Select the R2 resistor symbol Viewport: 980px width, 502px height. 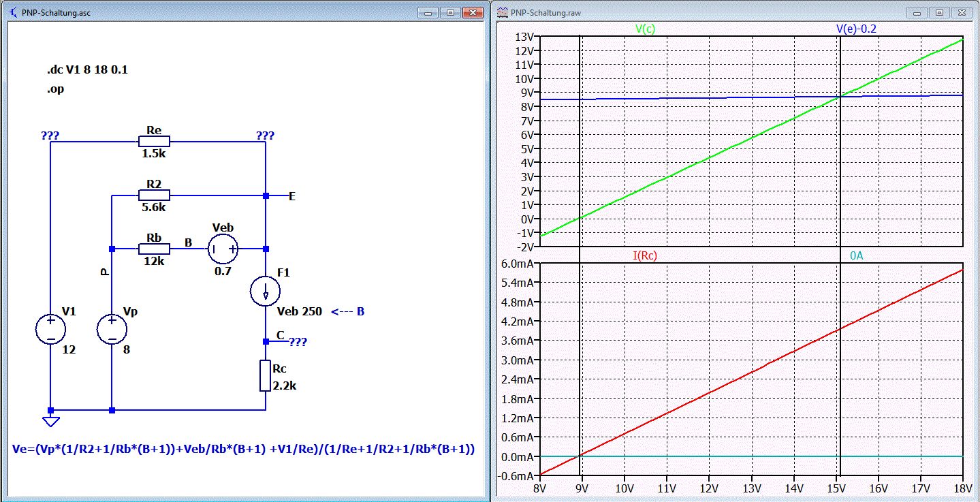pyautogui.click(x=154, y=196)
